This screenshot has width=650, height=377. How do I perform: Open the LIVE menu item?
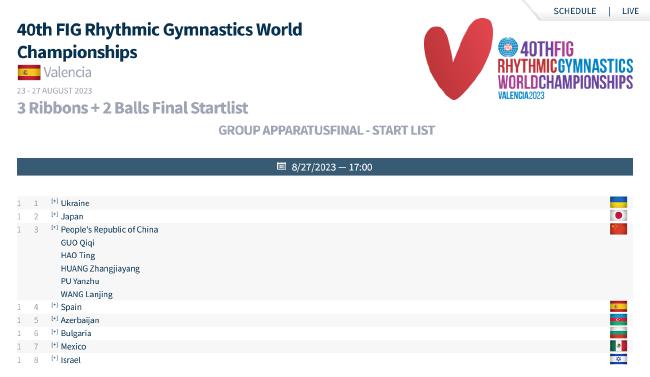pyautogui.click(x=630, y=11)
